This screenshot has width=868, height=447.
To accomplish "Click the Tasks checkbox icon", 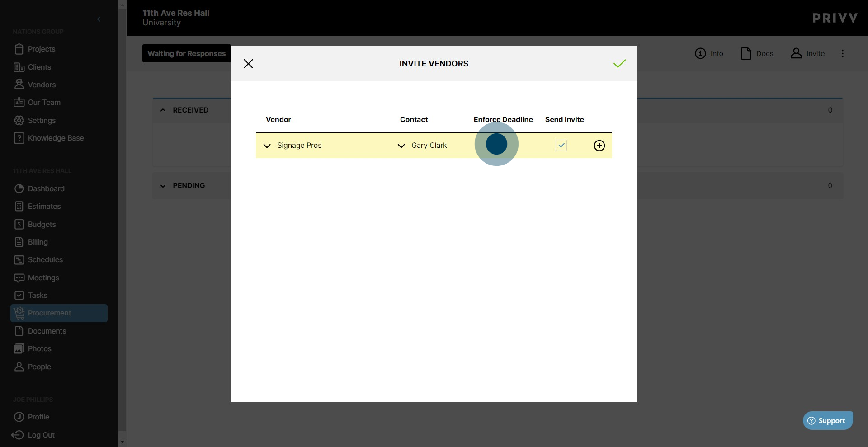I will click(19, 295).
